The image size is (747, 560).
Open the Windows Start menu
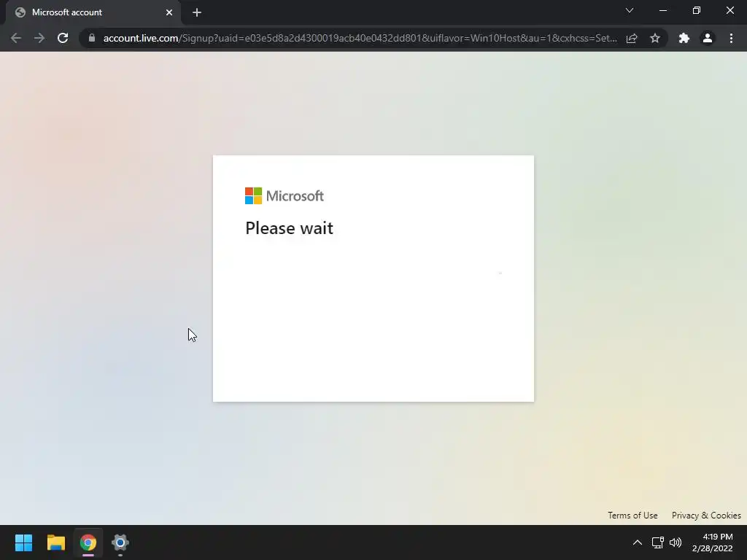23,542
